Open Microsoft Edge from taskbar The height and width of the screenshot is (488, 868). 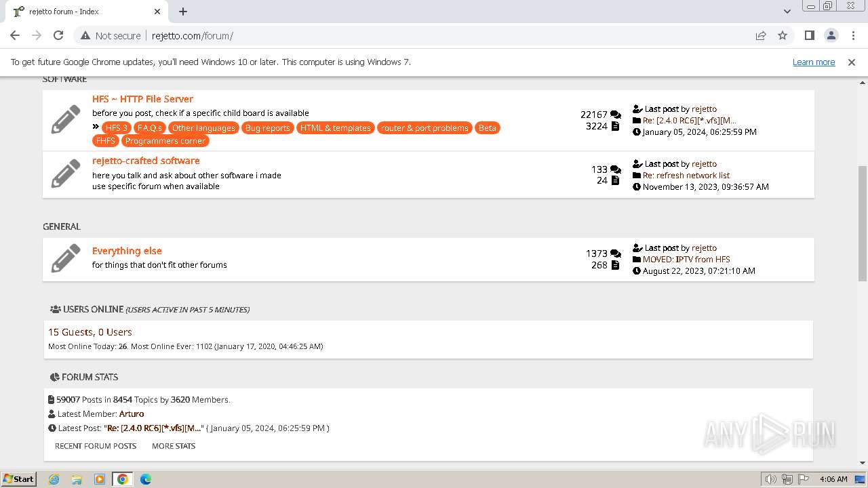pos(146,479)
